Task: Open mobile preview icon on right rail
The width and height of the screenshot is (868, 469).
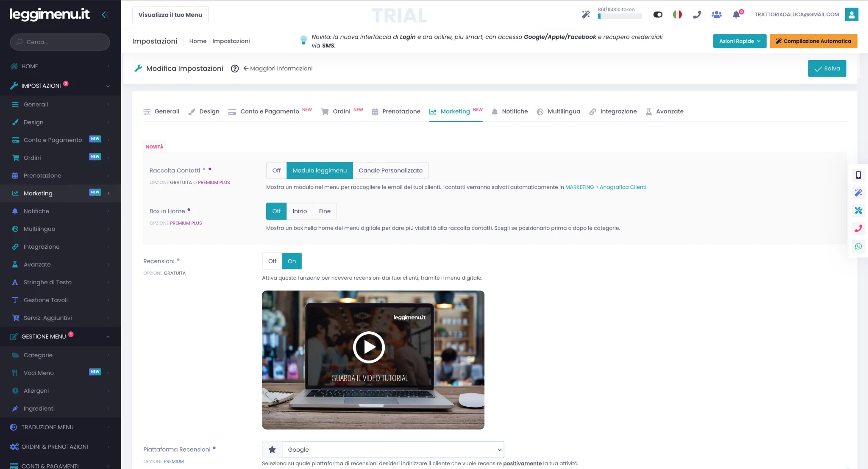Action: pos(858,175)
